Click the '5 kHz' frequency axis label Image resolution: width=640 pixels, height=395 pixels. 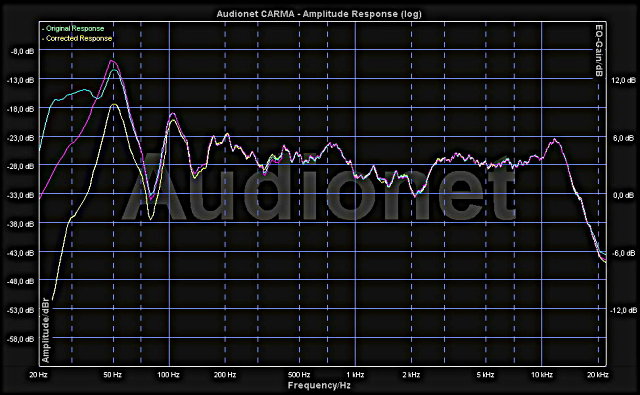[485, 375]
